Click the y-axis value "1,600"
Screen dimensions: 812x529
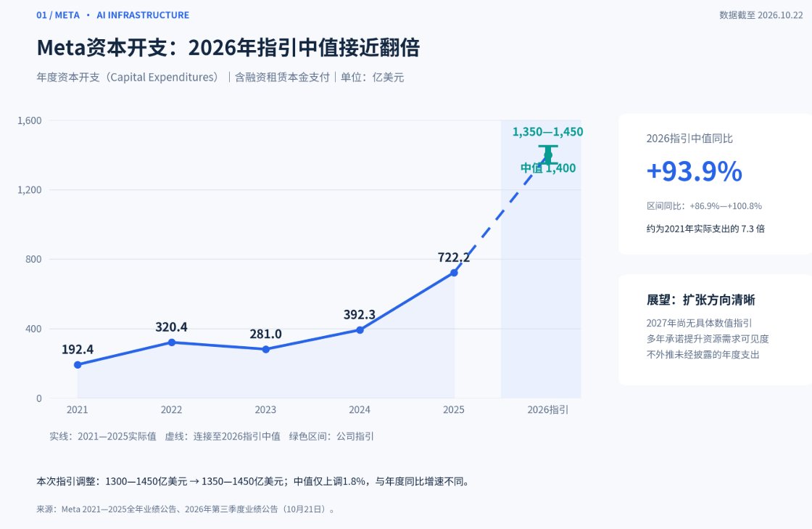pyautogui.click(x=30, y=120)
